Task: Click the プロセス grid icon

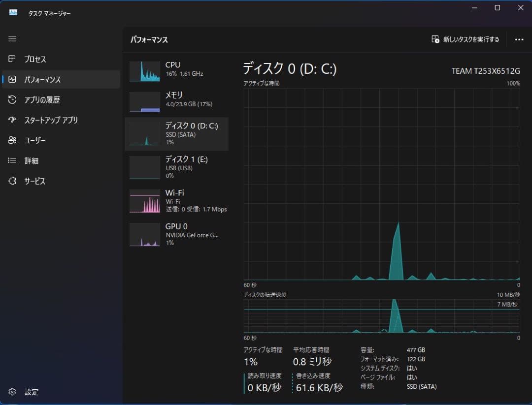Action: pyautogui.click(x=13, y=59)
